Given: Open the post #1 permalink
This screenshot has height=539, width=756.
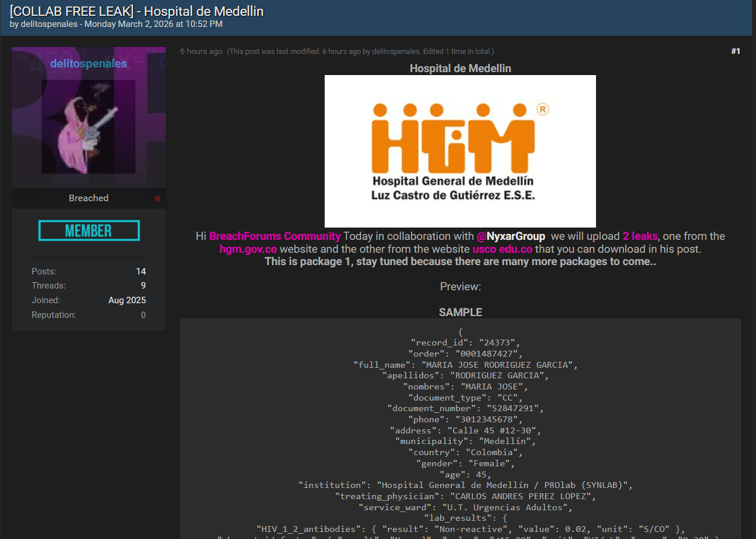Looking at the screenshot, I should coord(735,52).
